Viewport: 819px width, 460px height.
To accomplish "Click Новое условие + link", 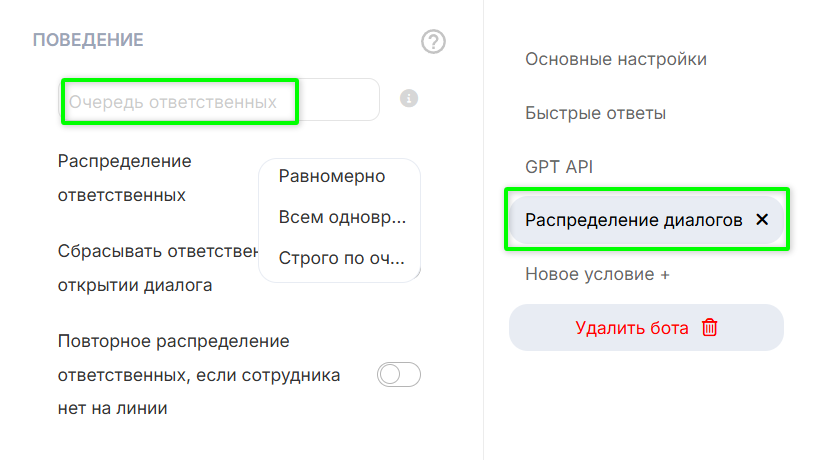I will [x=597, y=274].
